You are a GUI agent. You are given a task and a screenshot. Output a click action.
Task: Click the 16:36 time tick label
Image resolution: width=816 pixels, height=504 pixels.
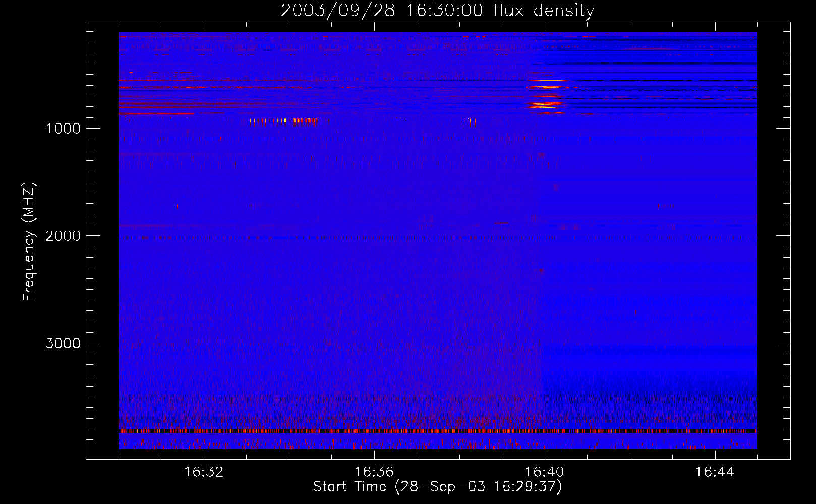(x=374, y=472)
